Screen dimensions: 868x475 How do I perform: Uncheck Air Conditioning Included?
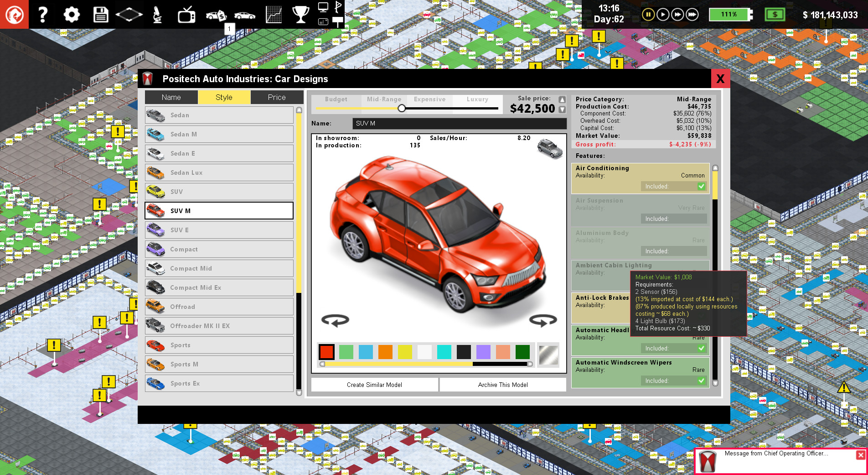pyautogui.click(x=701, y=186)
